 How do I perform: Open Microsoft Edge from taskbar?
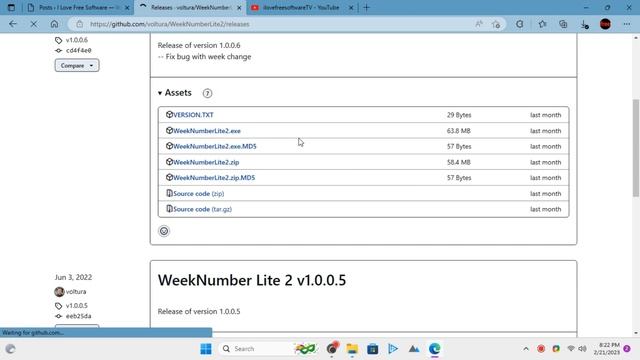[x=434, y=349]
